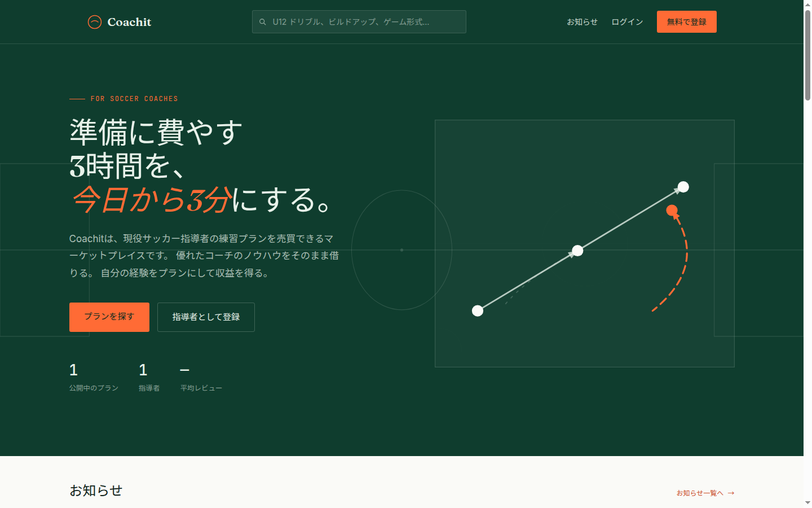Click the プランを探す button
Viewport: 812px width, 508px height.
coord(109,317)
